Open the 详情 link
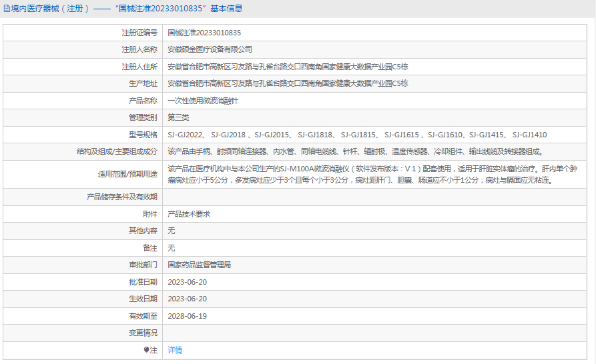 click(175, 350)
